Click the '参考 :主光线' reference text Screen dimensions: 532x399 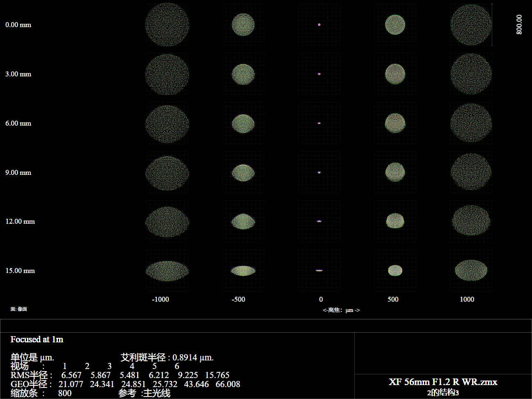tap(144, 393)
